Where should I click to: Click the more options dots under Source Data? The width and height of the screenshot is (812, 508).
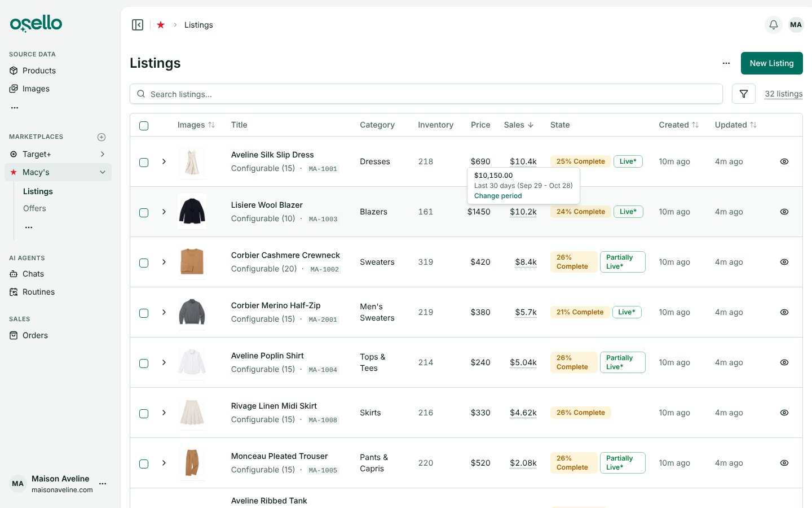15,107
